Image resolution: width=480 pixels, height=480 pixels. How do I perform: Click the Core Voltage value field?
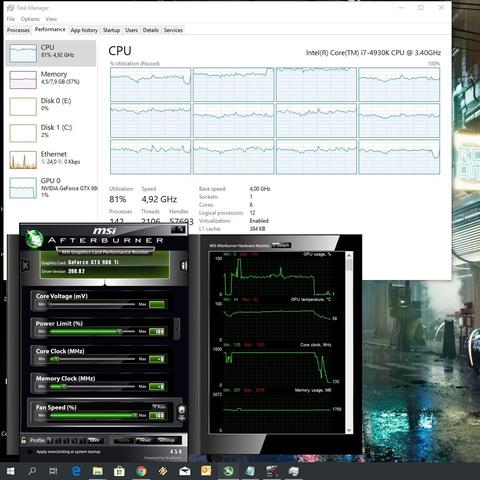click(157, 304)
